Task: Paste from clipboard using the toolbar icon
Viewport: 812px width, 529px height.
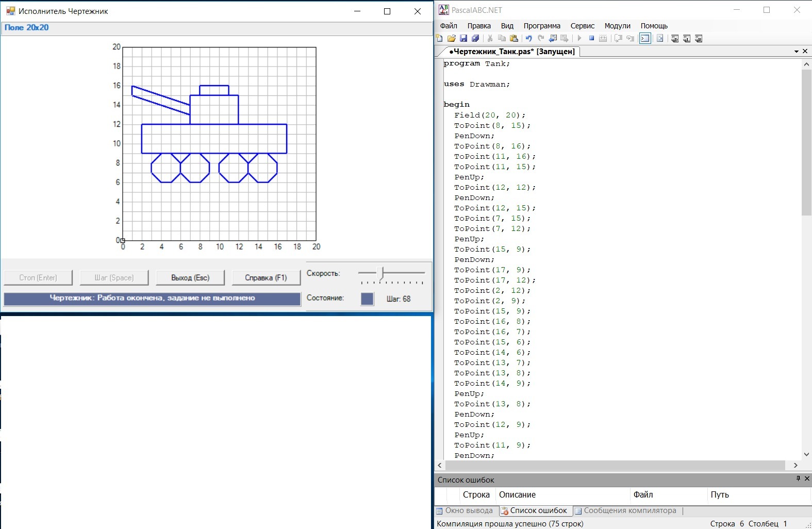Action: coord(514,38)
